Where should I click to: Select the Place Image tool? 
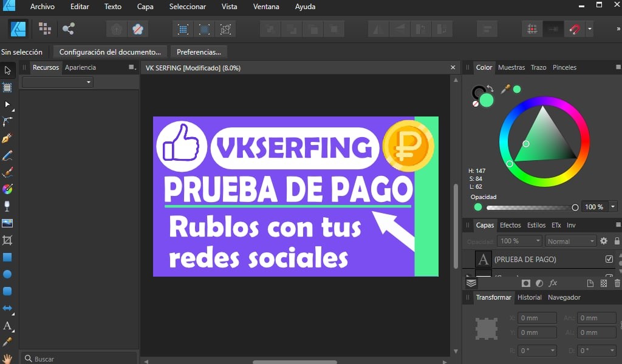click(7, 223)
